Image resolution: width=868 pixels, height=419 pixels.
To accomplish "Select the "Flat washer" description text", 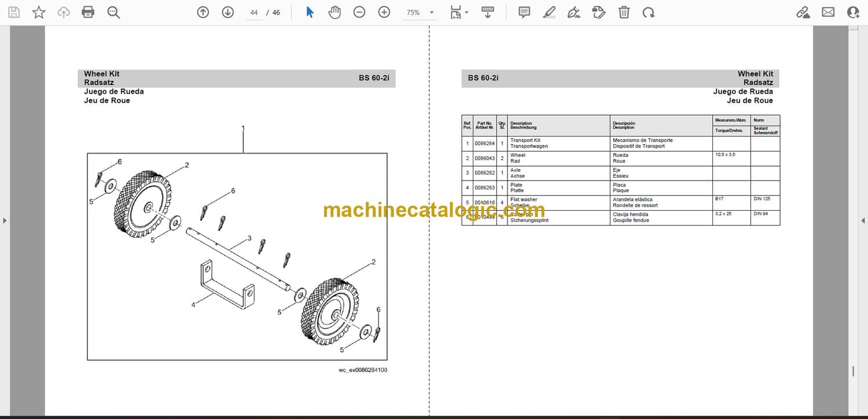I will point(524,200).
